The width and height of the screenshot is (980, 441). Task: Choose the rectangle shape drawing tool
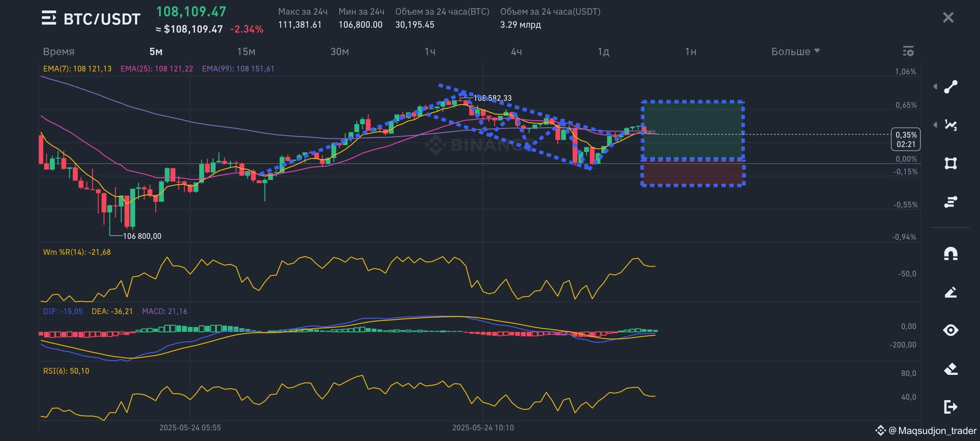point(951,163)
